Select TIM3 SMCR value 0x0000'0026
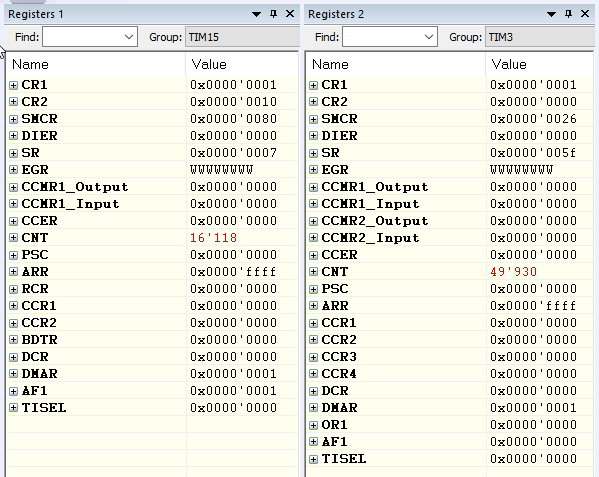 (533, 119)
